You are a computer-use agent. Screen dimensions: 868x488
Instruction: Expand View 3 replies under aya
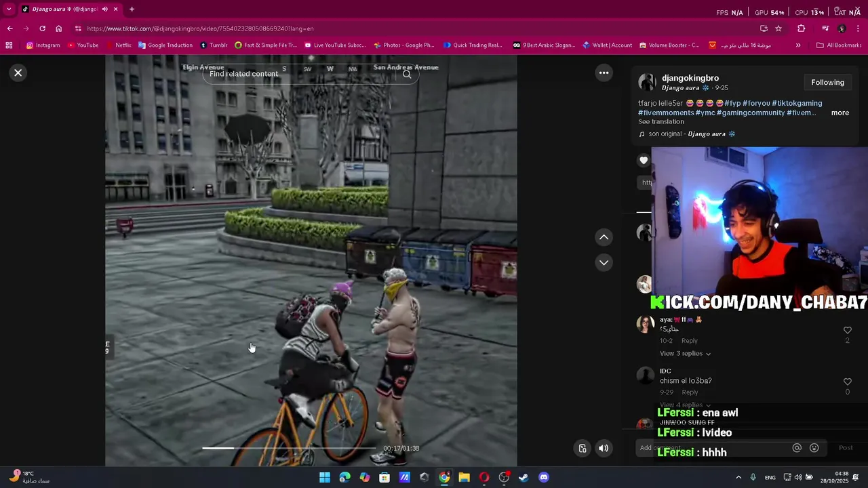click(x=685, y=354)
